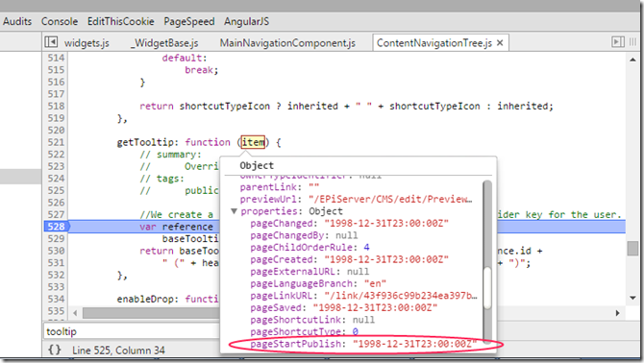Select the _WidgetBase.js file tab
This screenshot has width=644, height=363.
(x=164, y=43)
